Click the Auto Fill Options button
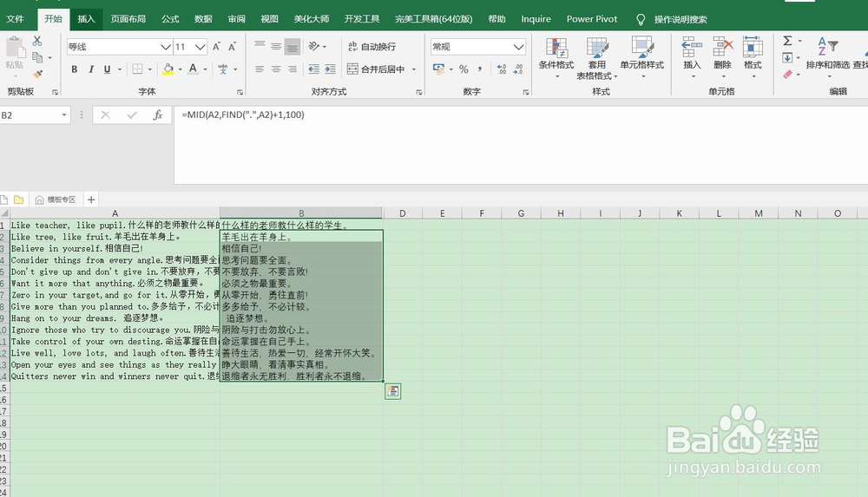Image resolution: width=868 pixels, height=497 pixels. coord(392,391)
